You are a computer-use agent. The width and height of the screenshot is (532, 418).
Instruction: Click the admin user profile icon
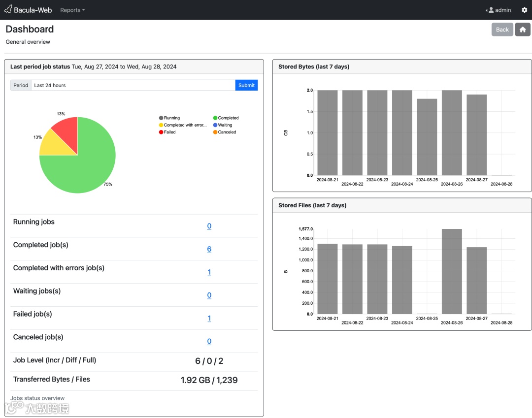(491, 10)
